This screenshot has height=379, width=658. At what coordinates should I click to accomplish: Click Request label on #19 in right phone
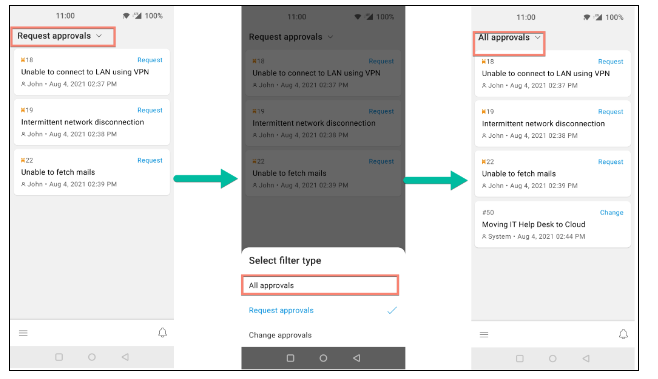coord(611,112)
